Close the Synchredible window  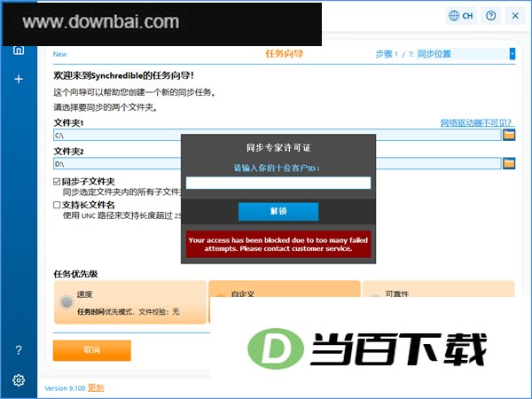[515, 16]
